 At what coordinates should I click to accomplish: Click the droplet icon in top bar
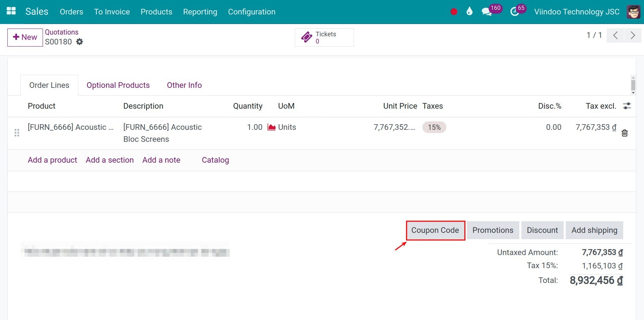pyautogui.click(x=469, y=12)
